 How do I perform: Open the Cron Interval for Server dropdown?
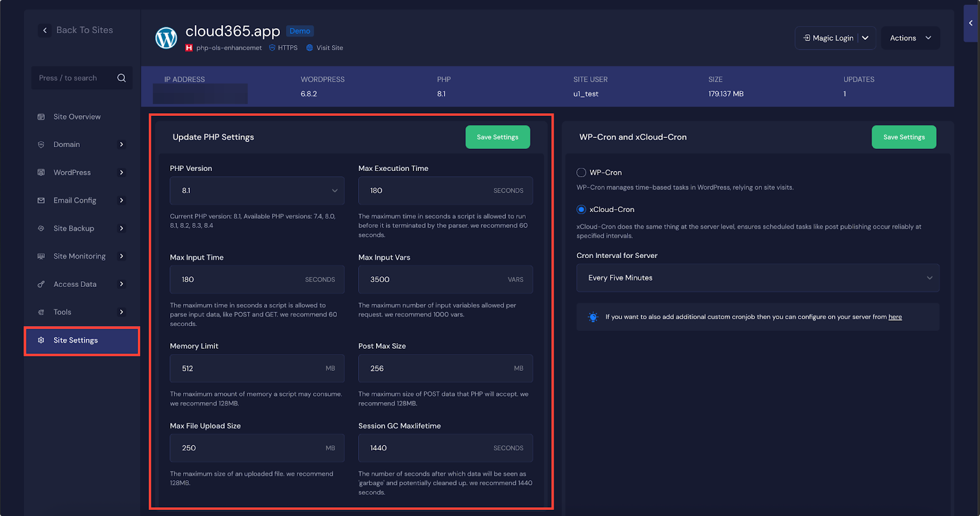pos(757,278)
